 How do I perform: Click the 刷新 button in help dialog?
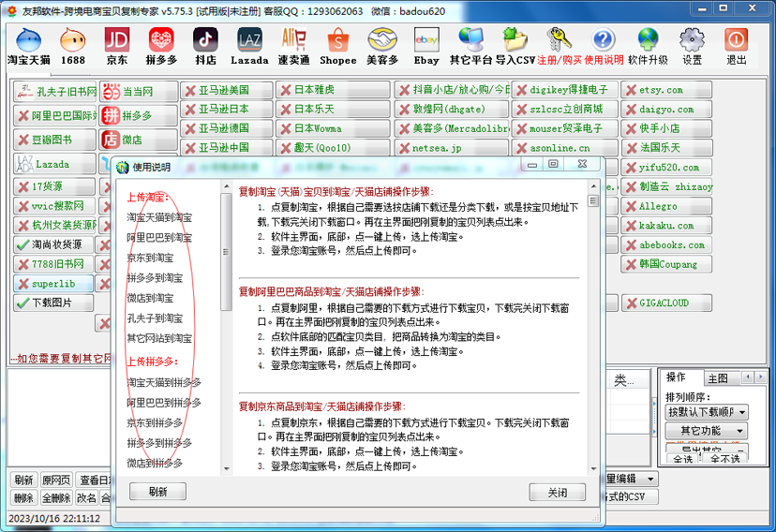[158, 493]
